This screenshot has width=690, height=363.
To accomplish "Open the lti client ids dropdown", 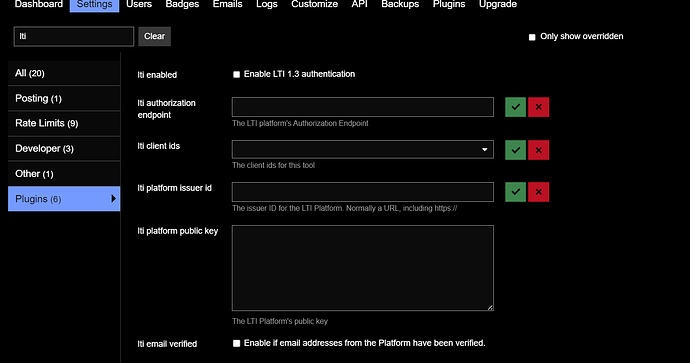I will click(x=363, y=150).
